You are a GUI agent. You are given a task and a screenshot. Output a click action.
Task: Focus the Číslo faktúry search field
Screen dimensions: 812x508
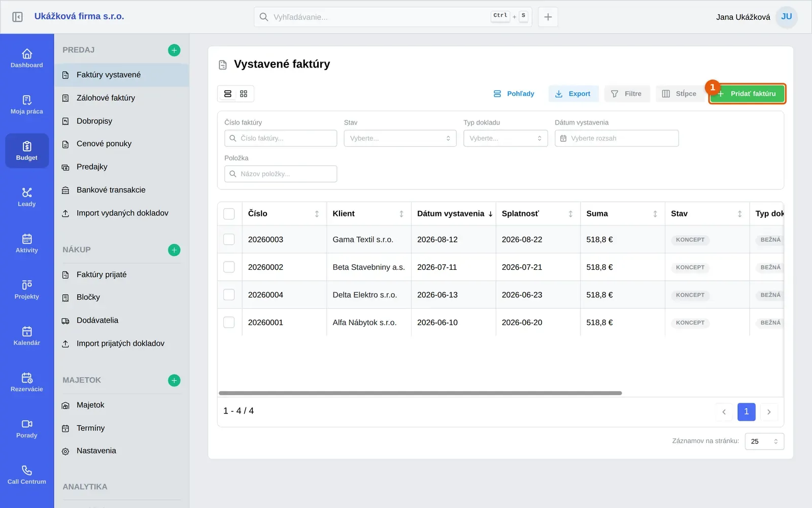(281, 138)
